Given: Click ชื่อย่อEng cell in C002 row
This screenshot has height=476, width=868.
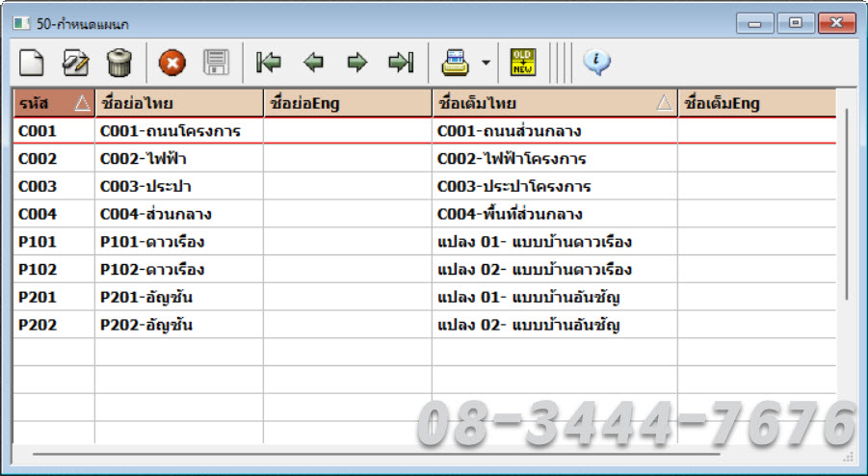Looking at the screenshot, I should (348, 159).
